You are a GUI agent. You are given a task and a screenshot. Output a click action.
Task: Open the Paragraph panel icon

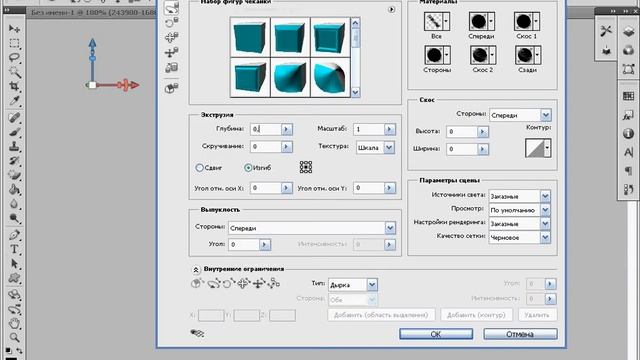(629, 171)
